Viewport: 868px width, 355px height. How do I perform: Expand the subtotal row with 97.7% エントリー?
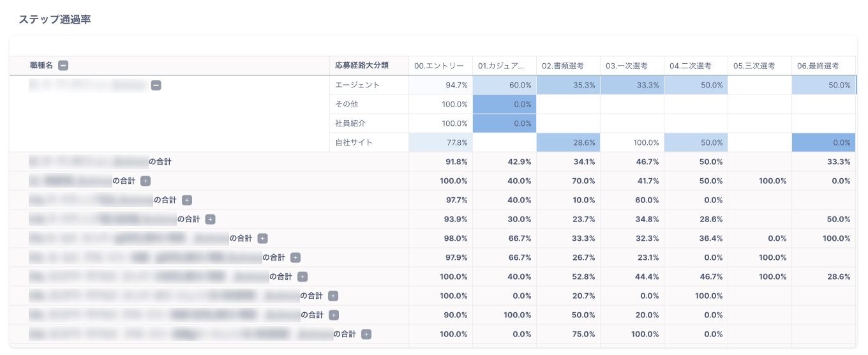pyautogui.click(x=187, y=200)
